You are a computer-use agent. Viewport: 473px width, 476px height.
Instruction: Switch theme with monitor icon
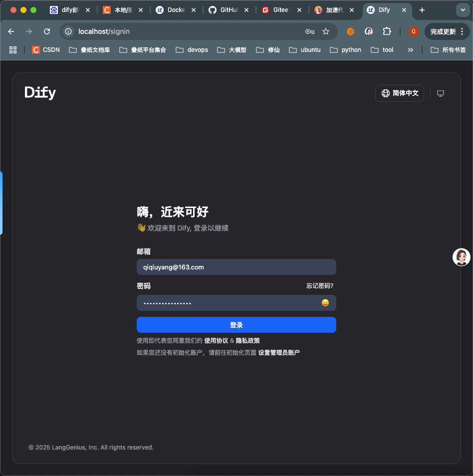pyautogui.click(x=441, y=93)
